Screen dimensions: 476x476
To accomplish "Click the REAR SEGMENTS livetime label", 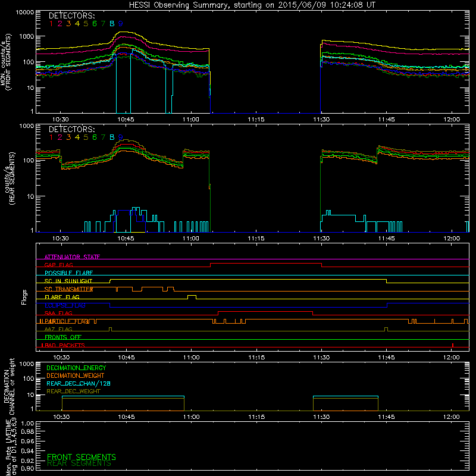I will pyautogui.click(x=79, y=464).
